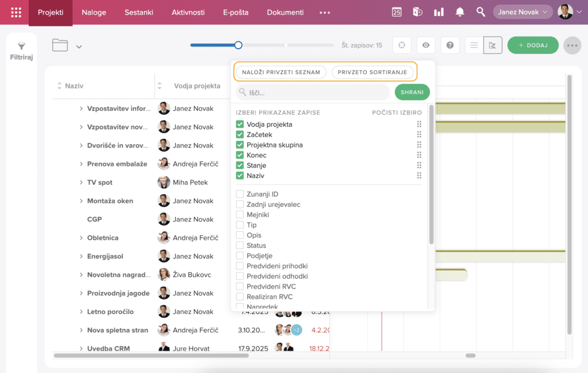Open the search magnifier in top bar
588x373 pixels.
(x=481, y=12)
